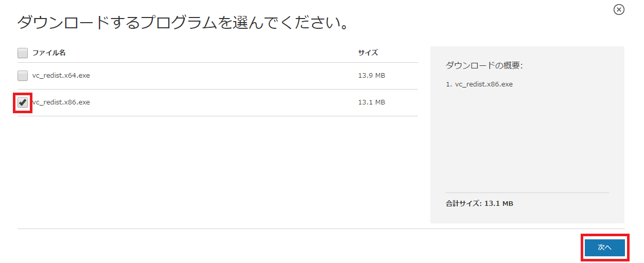Click empty white space below the file list
644x263 pixels.
(x=217, y=170)
